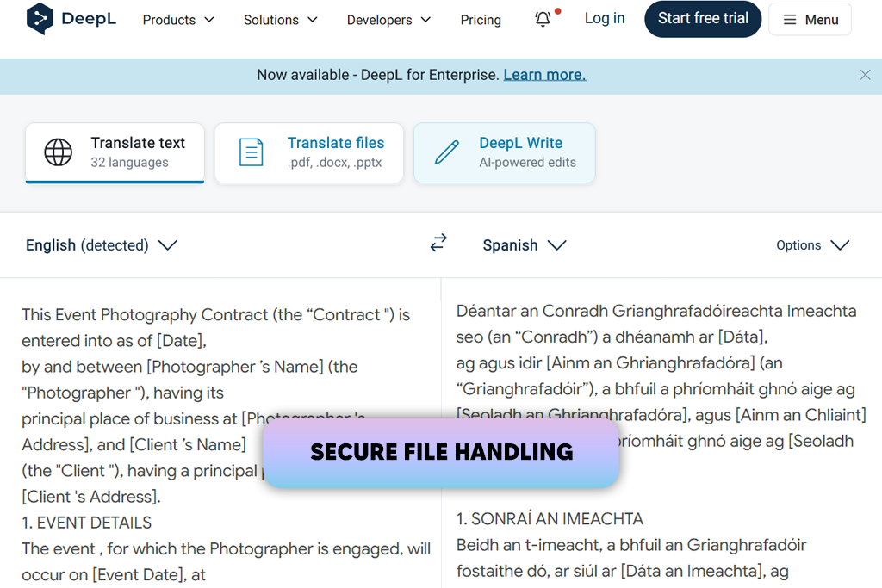Image resolution: width=882 pixels, height=588 pixels.
Task: Open the notifications bell
Action: [x=543, y=19]
